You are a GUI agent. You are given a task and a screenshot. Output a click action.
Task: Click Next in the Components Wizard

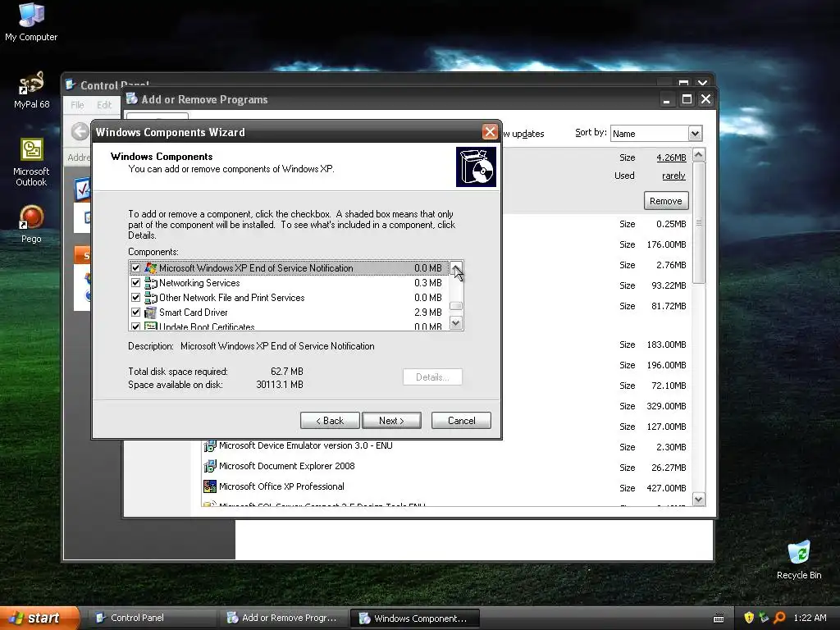[391, 421]
